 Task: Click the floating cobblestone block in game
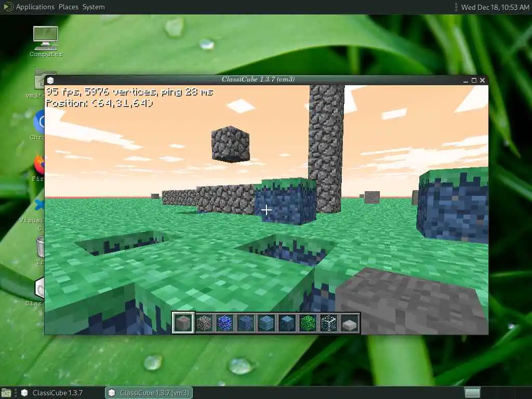coord(231,144)
